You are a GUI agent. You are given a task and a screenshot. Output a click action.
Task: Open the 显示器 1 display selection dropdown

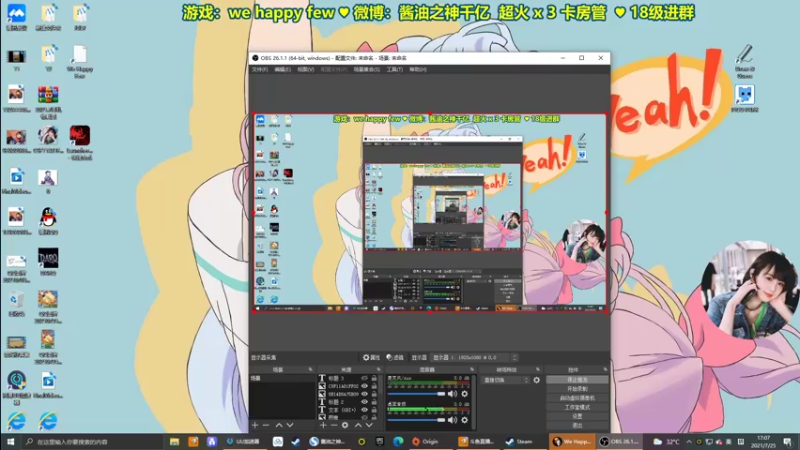click(x=474, y=357)
